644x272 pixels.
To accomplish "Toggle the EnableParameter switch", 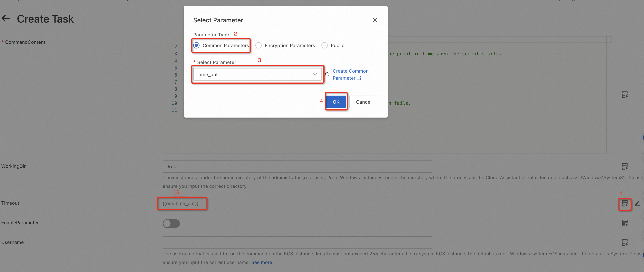I will 171,224.
